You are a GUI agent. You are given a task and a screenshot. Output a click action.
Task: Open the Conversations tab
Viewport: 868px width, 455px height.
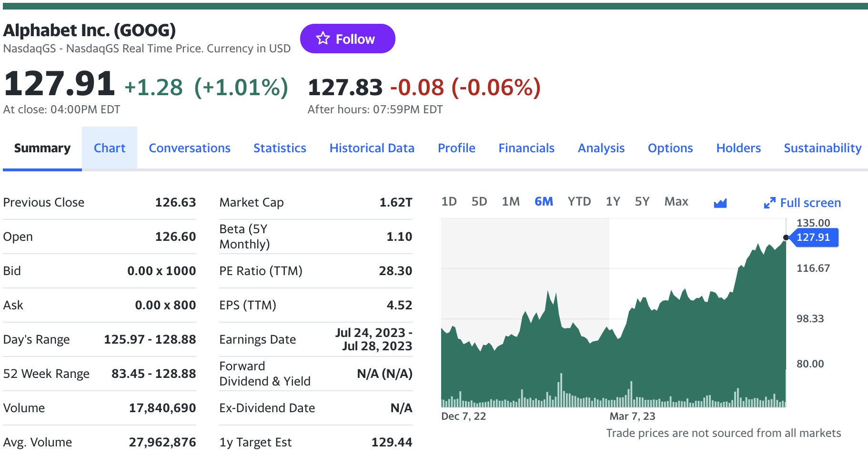coord(190,148)
